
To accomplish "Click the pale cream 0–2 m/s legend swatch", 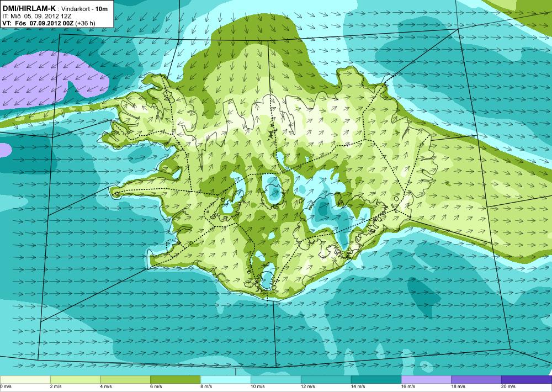I will click(x=25, y=380).
